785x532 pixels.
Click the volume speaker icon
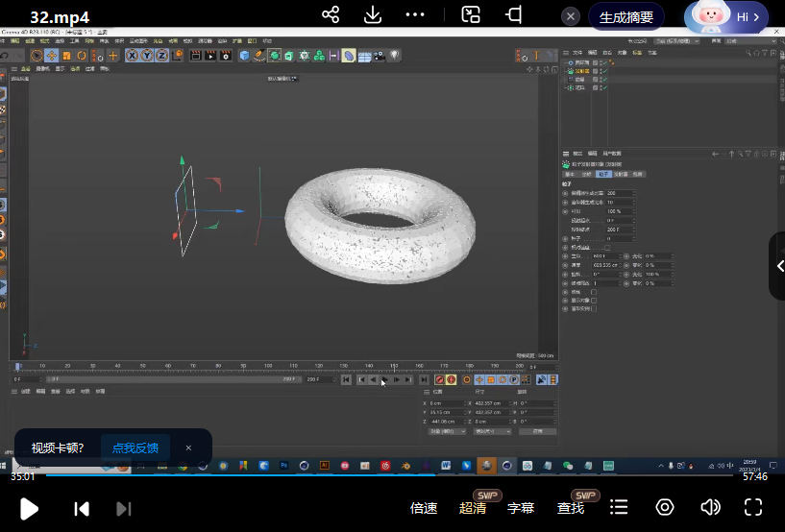point(710,507)
